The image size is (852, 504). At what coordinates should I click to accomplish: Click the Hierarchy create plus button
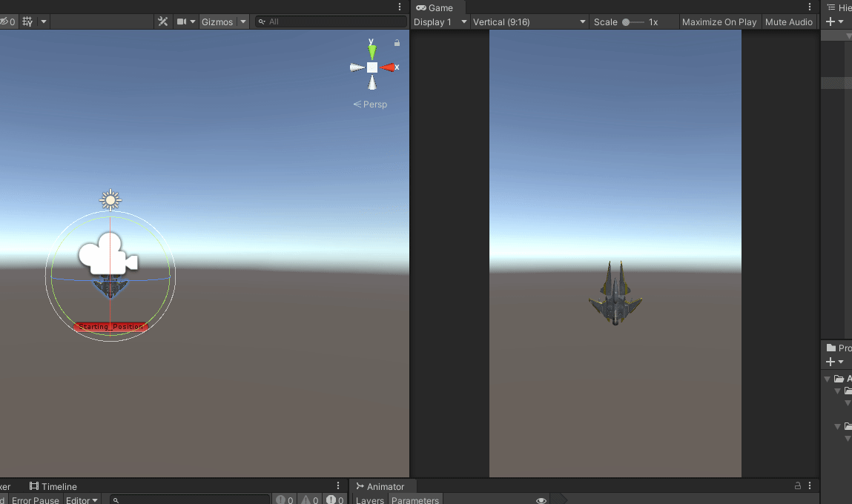coord(830,21)
